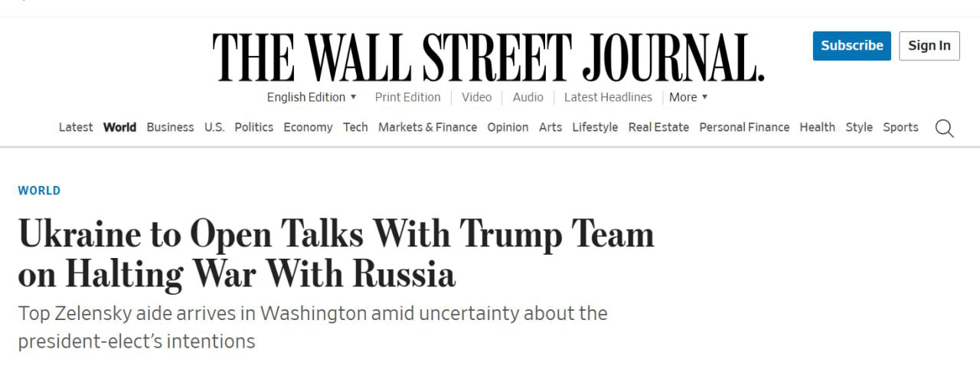The width and height of the screenshot is (980, 382).
Task: Select the Business nav tab
Action: (x=170, y=127)
